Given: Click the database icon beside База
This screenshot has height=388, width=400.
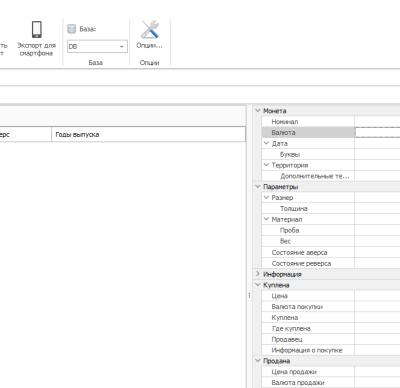Looking at the screenshot, I should coord(72,29).
